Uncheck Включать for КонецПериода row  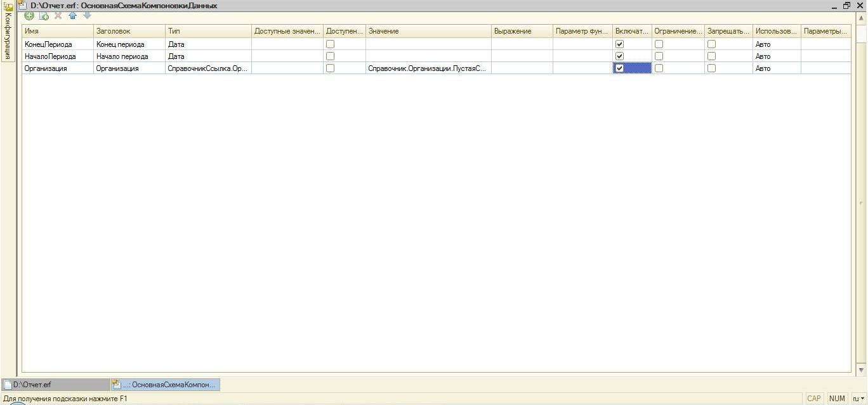620,44
